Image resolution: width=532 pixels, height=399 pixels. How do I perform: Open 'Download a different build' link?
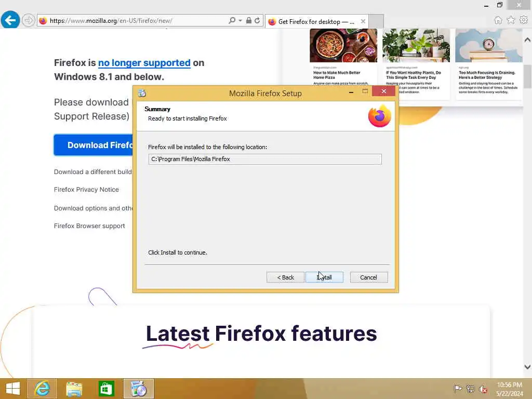coord(93,172)
